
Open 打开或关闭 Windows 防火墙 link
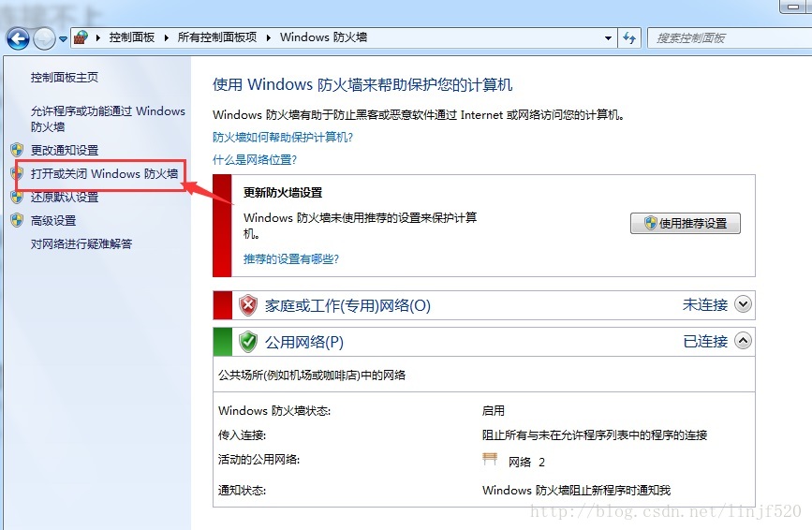point(104,173)
